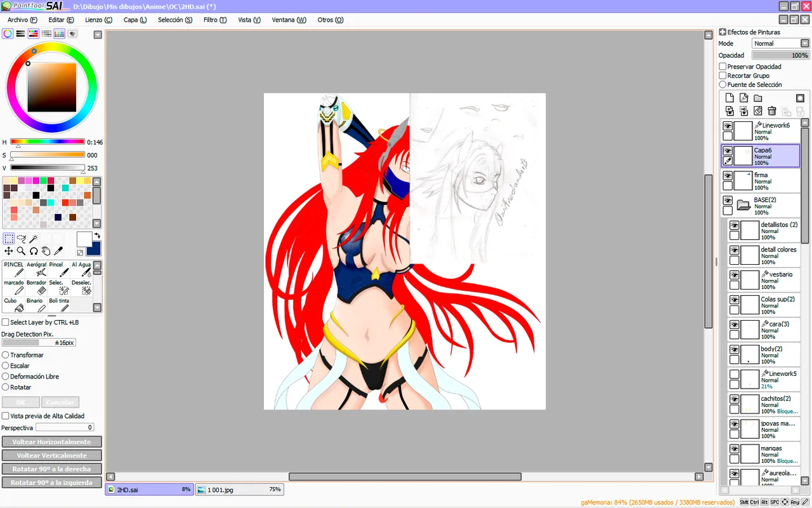812x508 pixels.
Task: Click canvas horizontal scroll right arrow
Action: click(x=699, y=476)
